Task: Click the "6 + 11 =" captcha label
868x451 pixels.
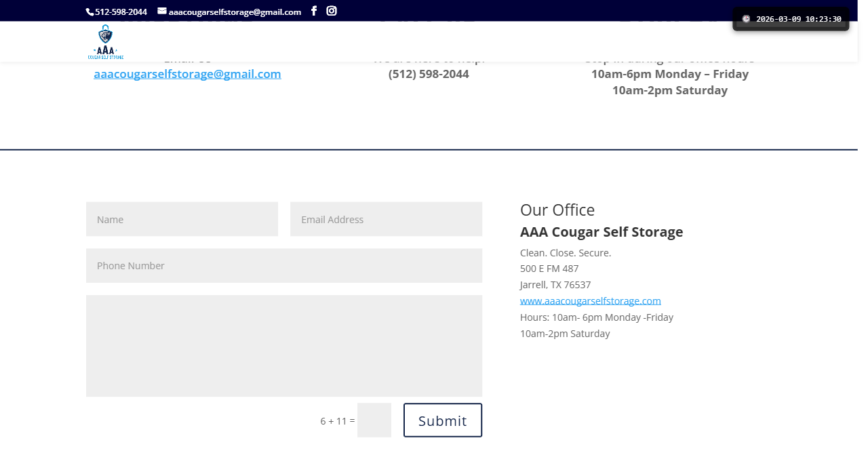Action: (338, 421)
